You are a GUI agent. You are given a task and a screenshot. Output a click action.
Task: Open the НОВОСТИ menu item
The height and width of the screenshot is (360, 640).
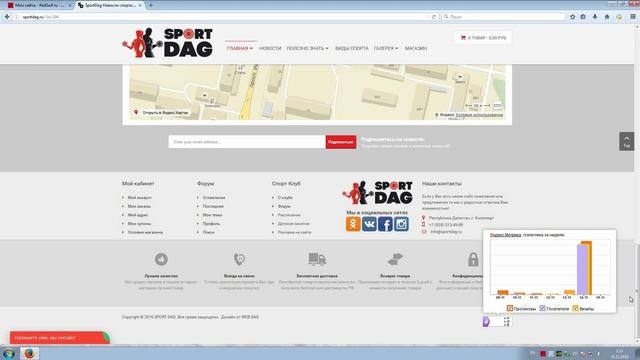(x=270, y=48)
